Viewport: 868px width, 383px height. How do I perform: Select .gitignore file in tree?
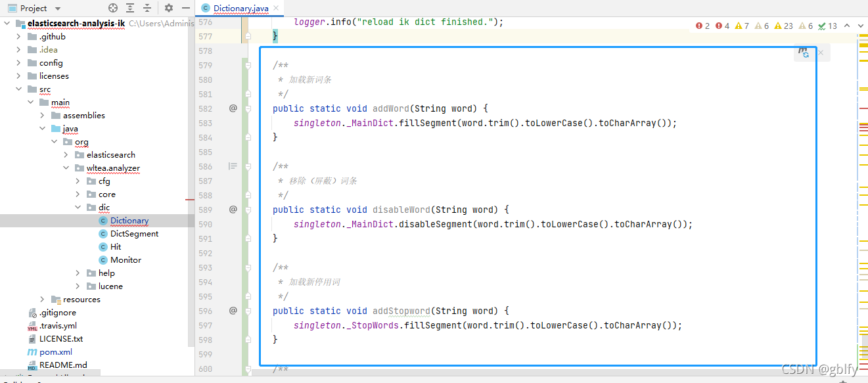(x=57, y=313)
